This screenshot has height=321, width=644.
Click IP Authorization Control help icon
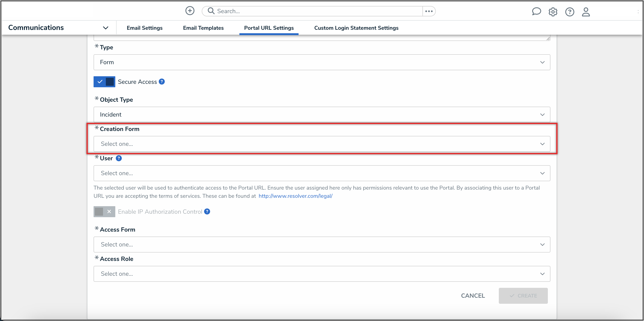click(207, 212)
